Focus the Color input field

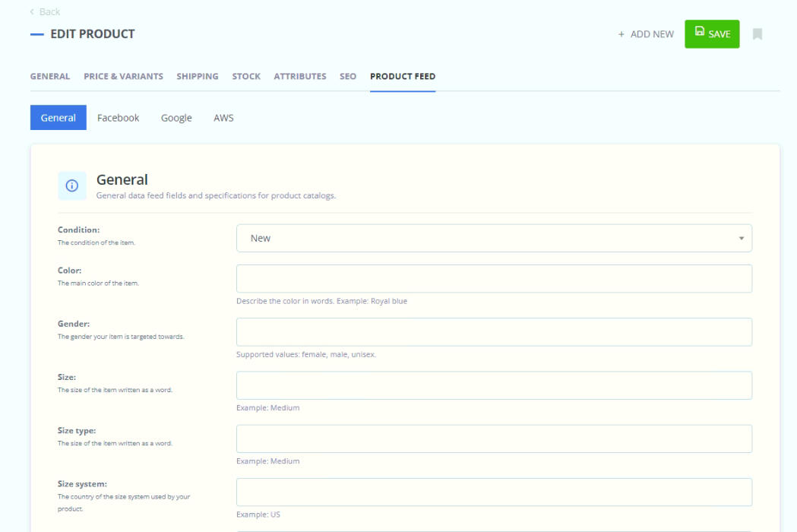pyautogui.click(x=494, y=278)
